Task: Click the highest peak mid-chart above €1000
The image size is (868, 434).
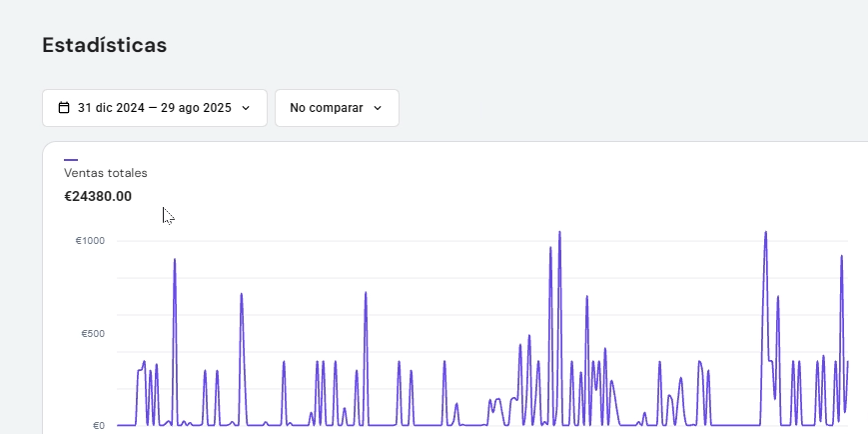Action: coord(559,233)
